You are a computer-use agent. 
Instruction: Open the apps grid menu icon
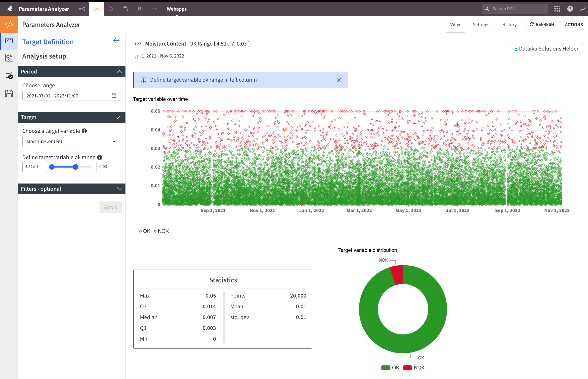click(557, 9)
